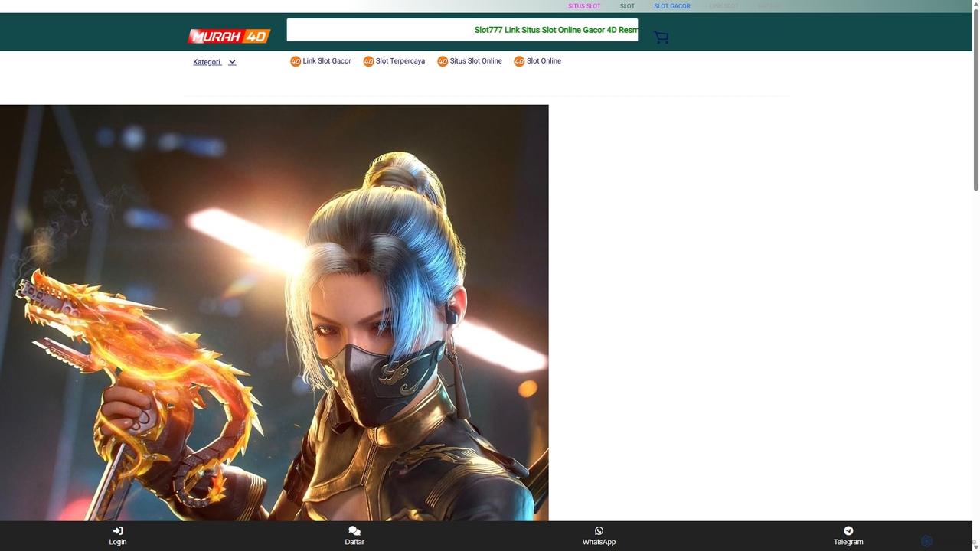Focus the search box with Slot777 text
Image resolution: width=980 pixels, height=551 pixels.
[462, 30]
